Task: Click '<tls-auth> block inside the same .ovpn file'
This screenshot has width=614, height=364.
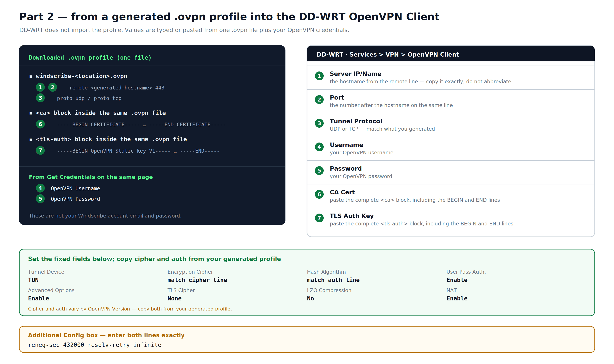Action: pos(111,139)
